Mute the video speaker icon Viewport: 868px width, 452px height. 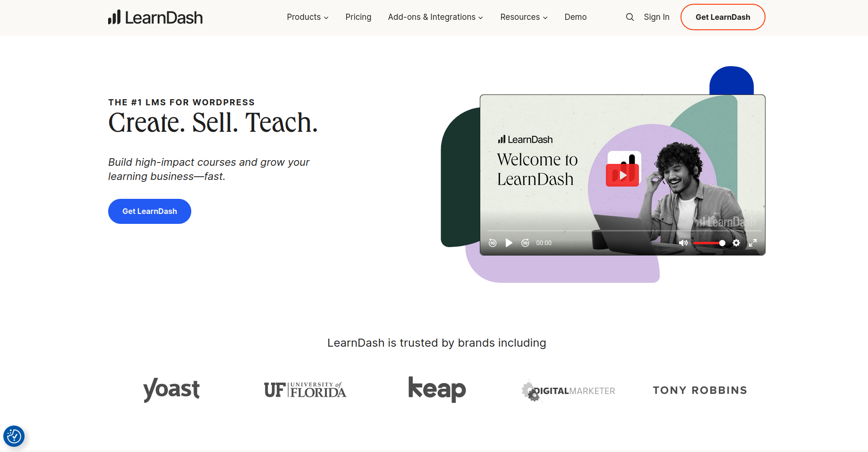pyautogui.click(x=683, y=243)
